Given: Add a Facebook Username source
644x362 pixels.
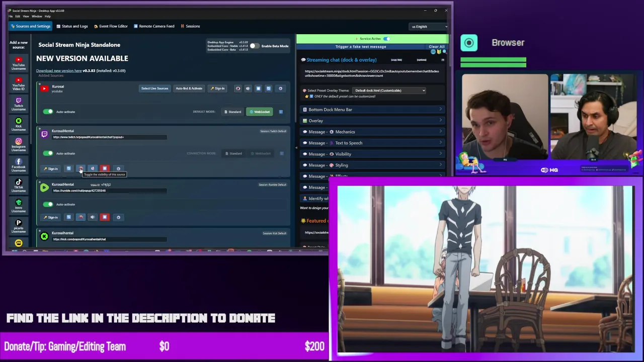Looking at the screenshot, I should [19, 165].
